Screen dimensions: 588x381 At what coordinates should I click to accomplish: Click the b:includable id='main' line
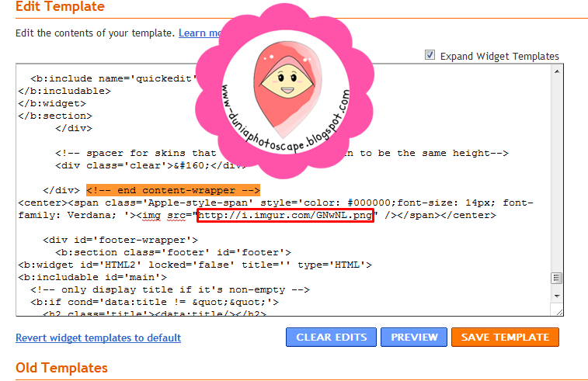click(92, 277)
